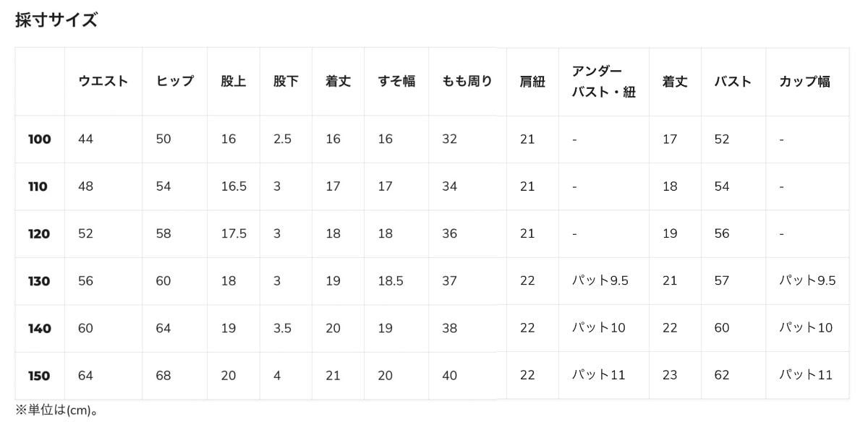Click the 2.5 value in 股下 column
Viewport: 868px width, 422px height.
point(282,139)
